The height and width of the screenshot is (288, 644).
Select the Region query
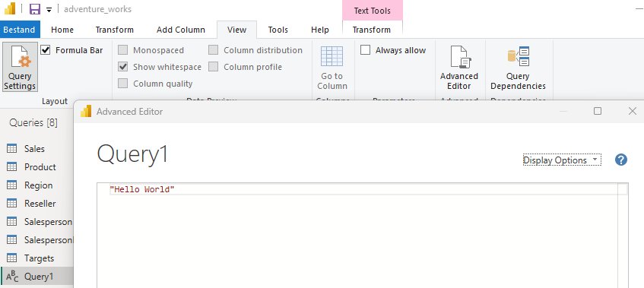coord(38,185)
